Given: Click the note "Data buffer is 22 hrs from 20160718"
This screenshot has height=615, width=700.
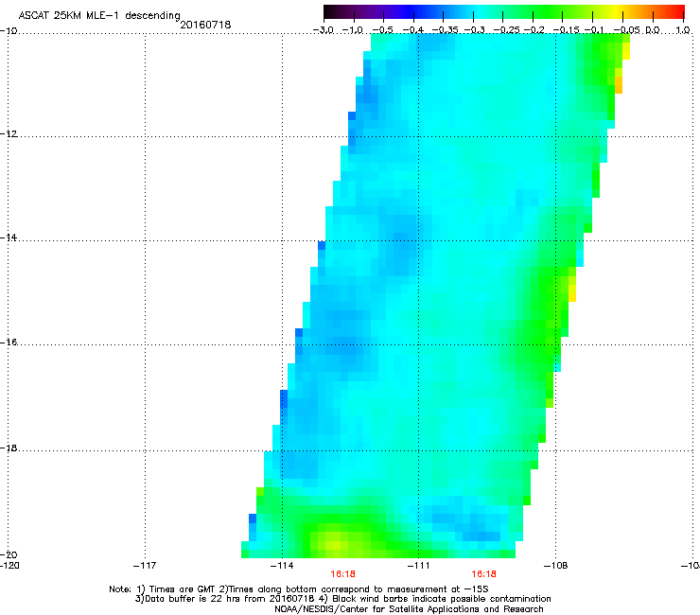Looking at the screenshot, I should [230, 599].
